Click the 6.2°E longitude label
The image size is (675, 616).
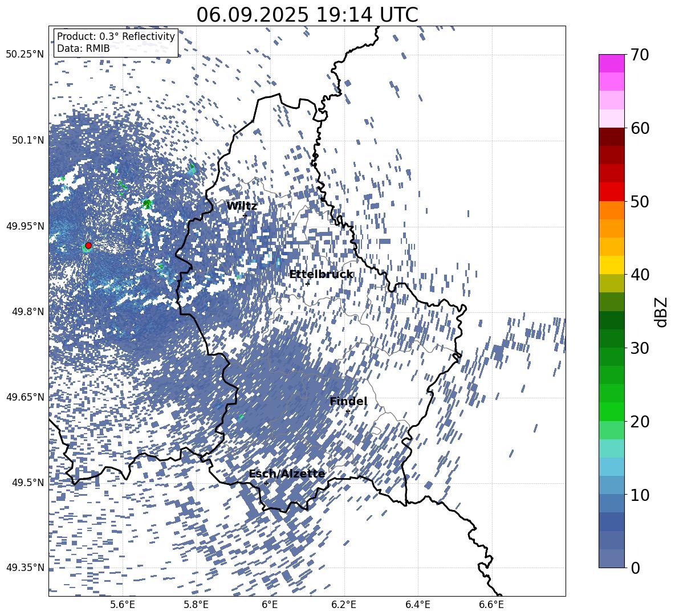click(344, 605)
